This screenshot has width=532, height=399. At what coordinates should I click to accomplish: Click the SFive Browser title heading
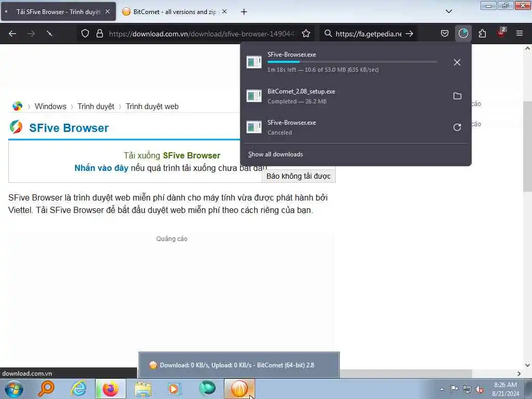coord(69,128)
